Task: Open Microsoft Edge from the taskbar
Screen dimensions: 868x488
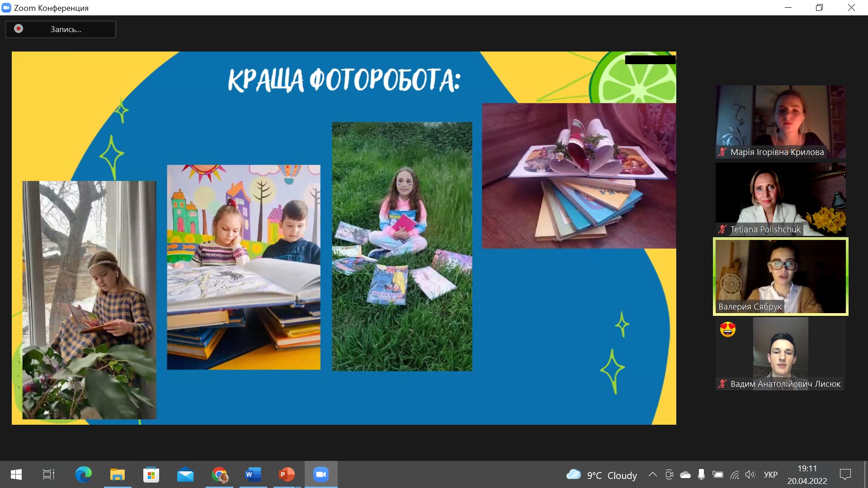Action: click(83, 474)
